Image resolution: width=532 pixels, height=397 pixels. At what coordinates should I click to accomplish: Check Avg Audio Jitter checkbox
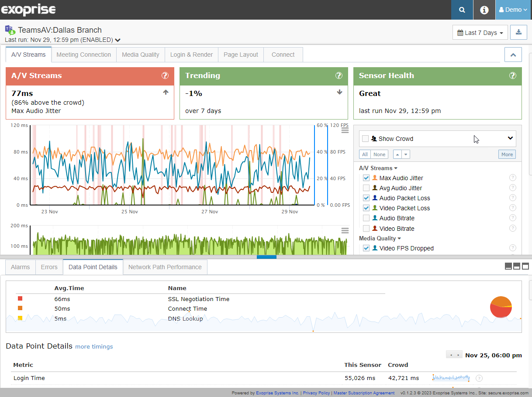click(x=366, y=188)
